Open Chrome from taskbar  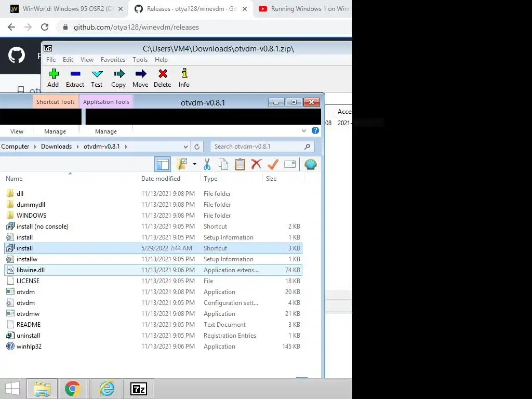point(73,389)
